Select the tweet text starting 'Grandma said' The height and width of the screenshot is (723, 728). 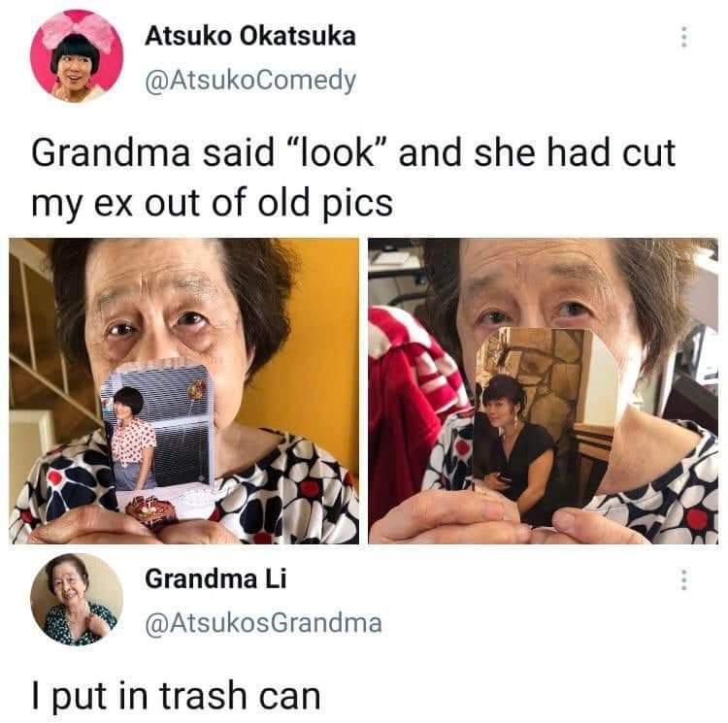pos(353,179)
